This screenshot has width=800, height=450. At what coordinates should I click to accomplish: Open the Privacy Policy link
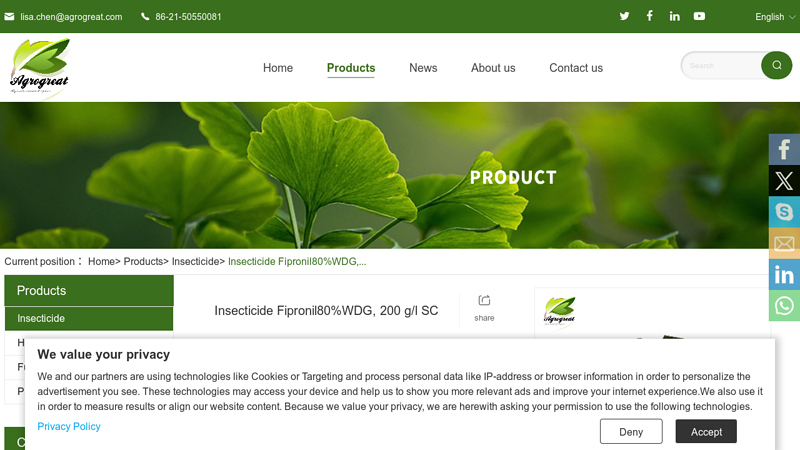69,427
